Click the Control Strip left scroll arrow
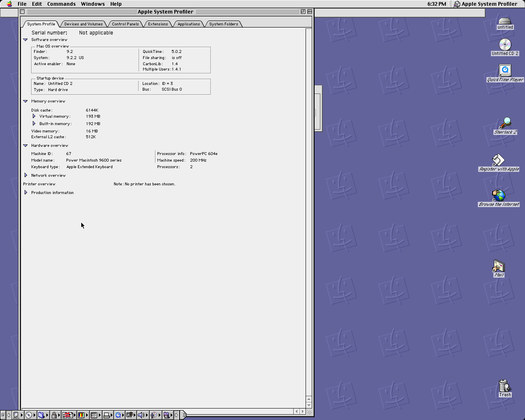 click(x=9, y=415)
